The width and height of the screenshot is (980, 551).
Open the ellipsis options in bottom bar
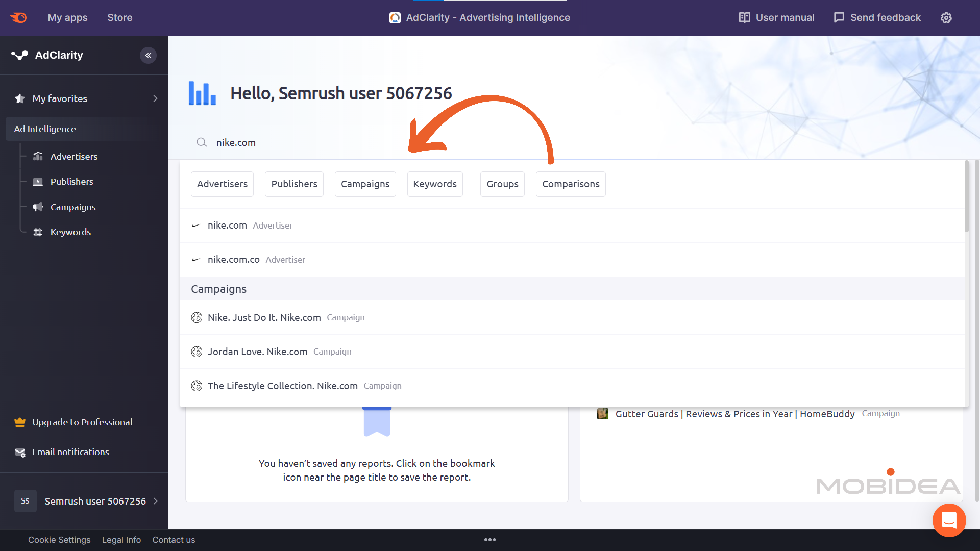tap(490, 539)
